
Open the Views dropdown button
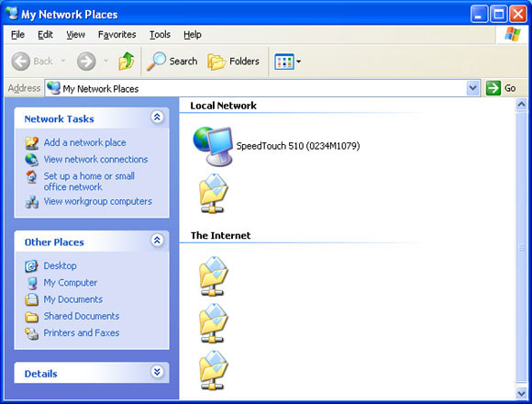tap(287, 62)
